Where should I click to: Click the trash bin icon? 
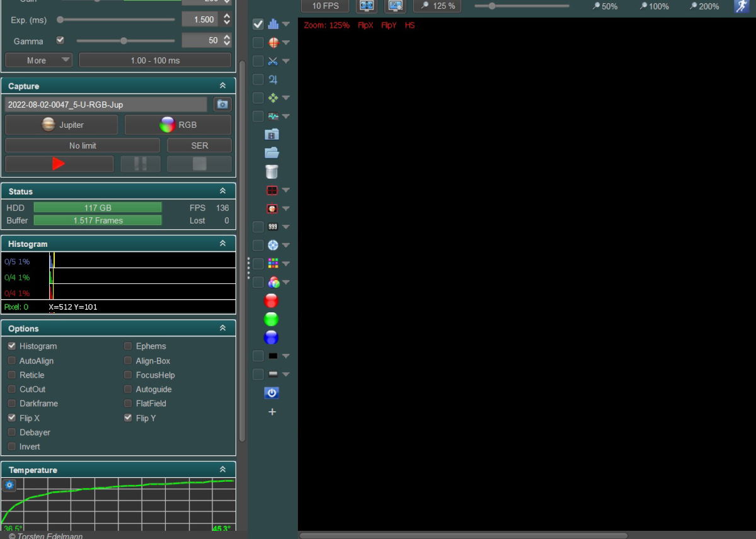tap(272, 171)
